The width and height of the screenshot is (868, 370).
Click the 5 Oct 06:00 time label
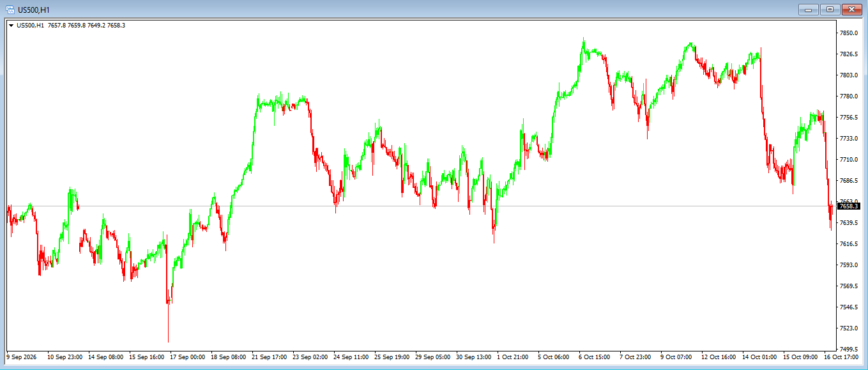point(554,357)
